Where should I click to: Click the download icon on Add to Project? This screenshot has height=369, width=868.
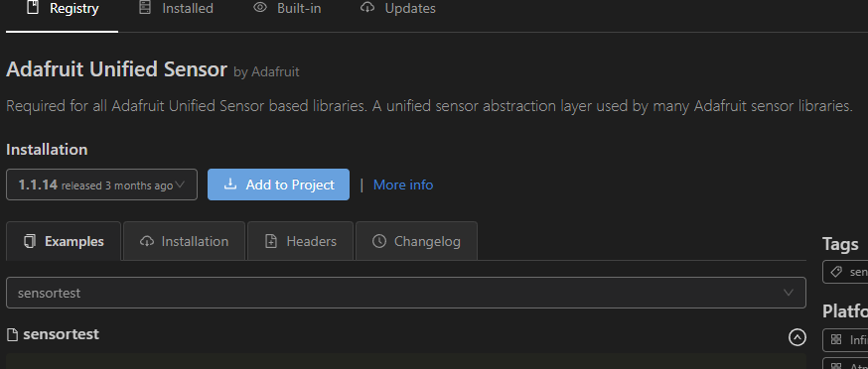tap(229, 184)
